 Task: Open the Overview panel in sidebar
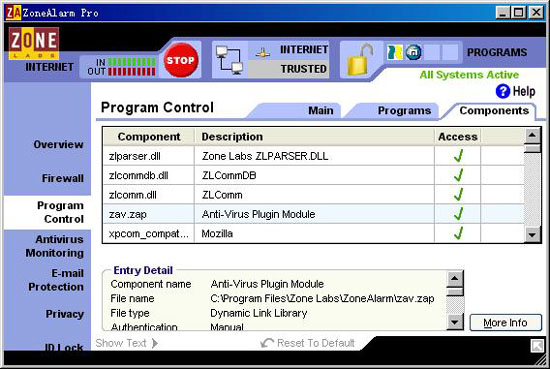tap(59, 145)
